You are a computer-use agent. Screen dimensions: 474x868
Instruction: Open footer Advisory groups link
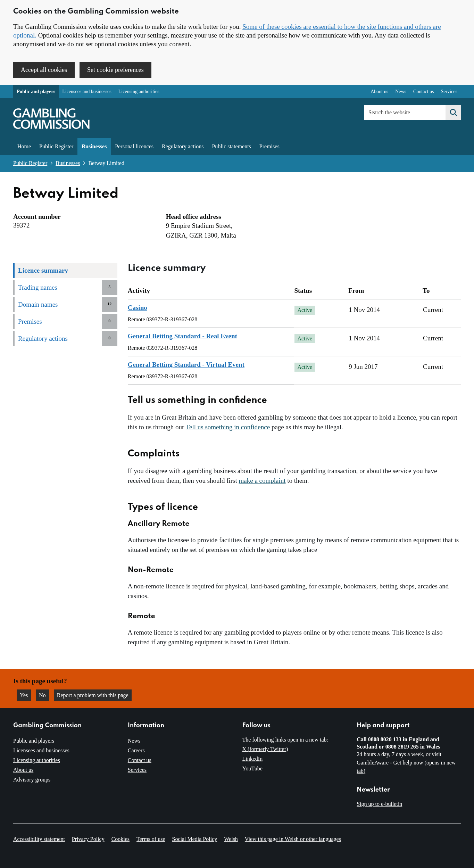[x=32, y=780]
